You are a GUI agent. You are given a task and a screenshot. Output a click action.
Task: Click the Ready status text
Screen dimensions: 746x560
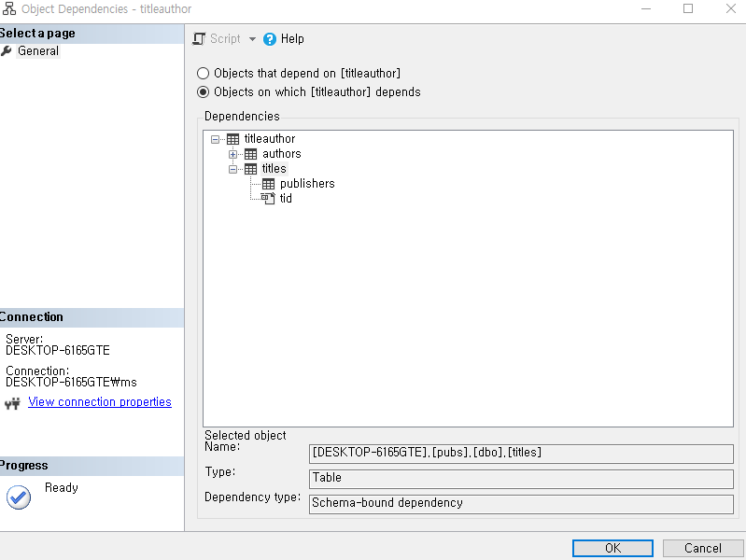[x=62, y=488]
